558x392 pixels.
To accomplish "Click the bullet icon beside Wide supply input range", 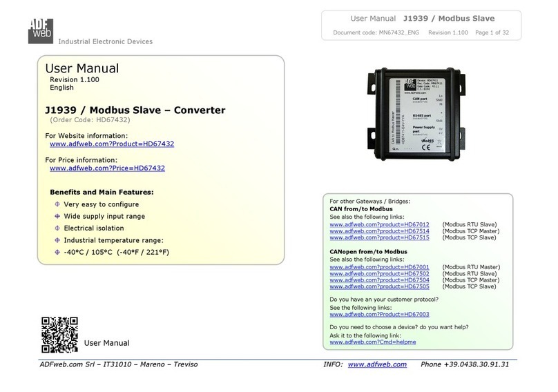I will click(x=57, y=216).
